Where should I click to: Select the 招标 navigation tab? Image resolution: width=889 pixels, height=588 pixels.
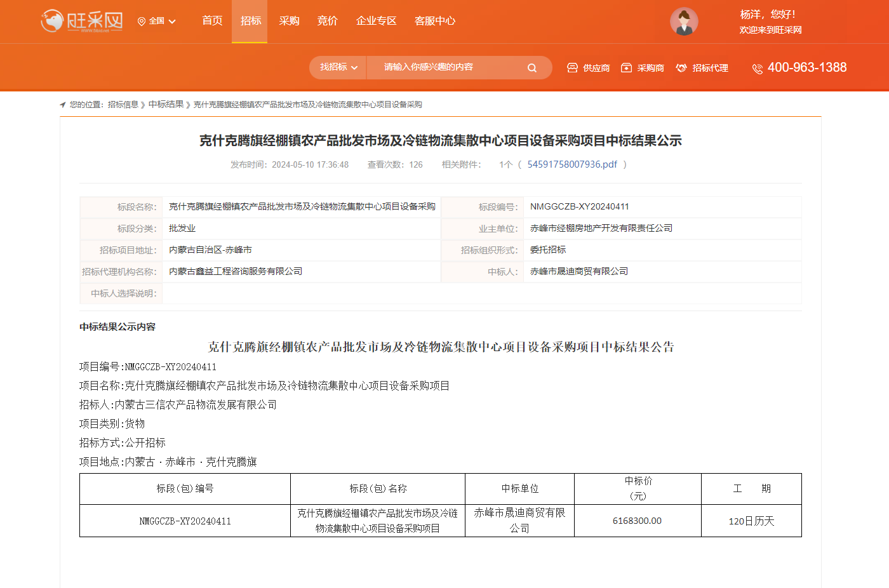[250, 21]
